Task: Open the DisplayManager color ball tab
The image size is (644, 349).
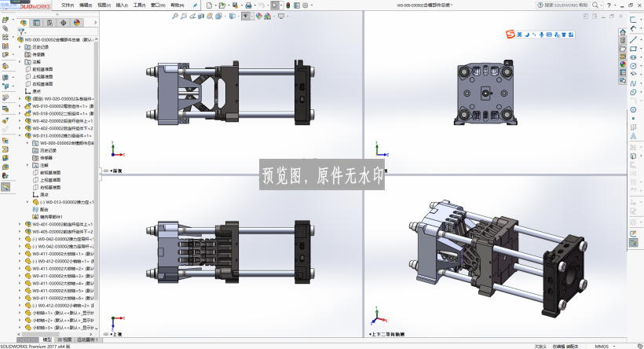Action: [x=76, y=23]
